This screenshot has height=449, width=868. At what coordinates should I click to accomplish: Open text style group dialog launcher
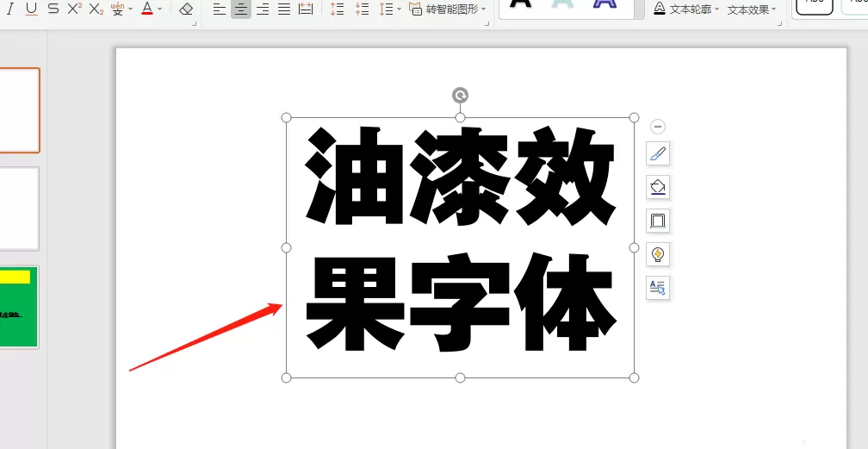tap(779, 24)
